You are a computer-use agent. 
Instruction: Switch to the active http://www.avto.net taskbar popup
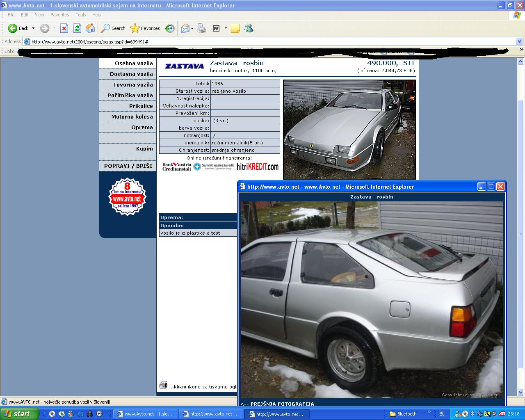pos(277,414)
